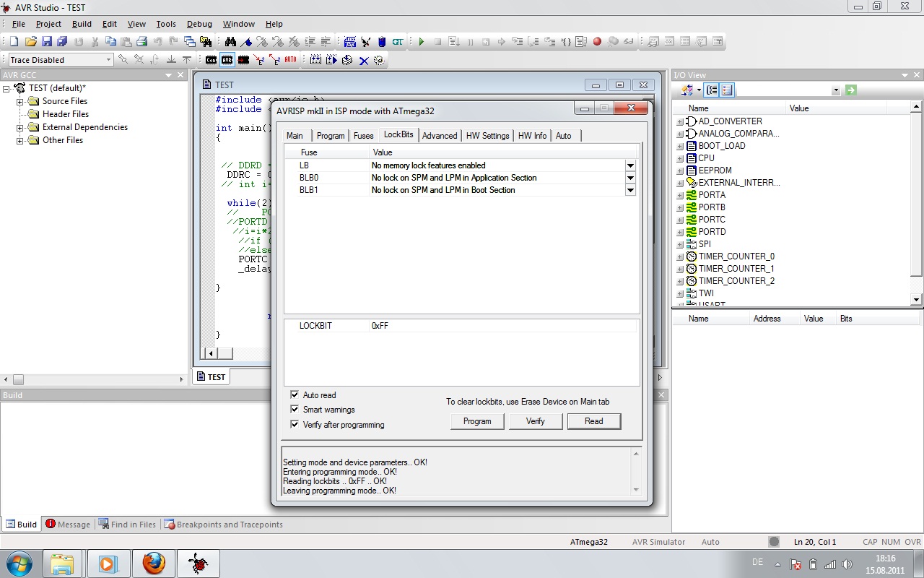Screen dimensions: 924x578
Task: Click the Start Debugging green arrow
Action: (x=422, y=42)
